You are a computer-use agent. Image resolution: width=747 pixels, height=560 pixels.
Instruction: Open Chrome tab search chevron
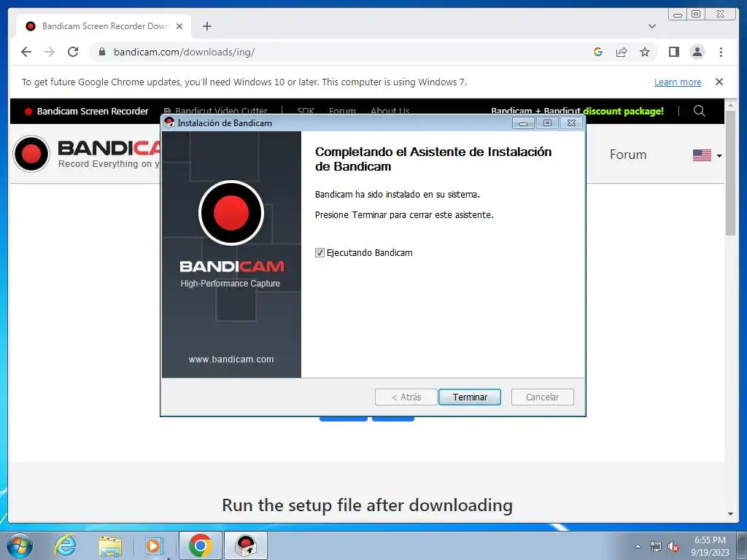(x=652, y=26)
